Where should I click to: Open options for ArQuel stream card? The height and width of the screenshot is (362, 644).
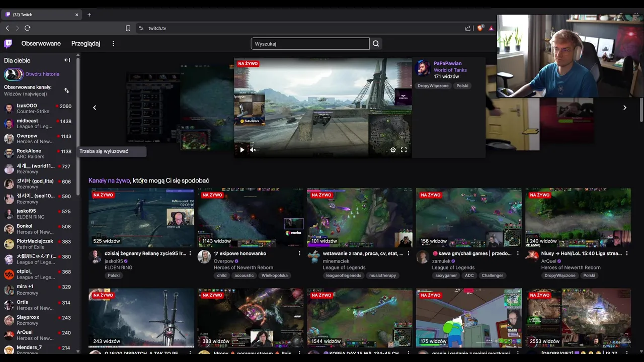(627, 253)
